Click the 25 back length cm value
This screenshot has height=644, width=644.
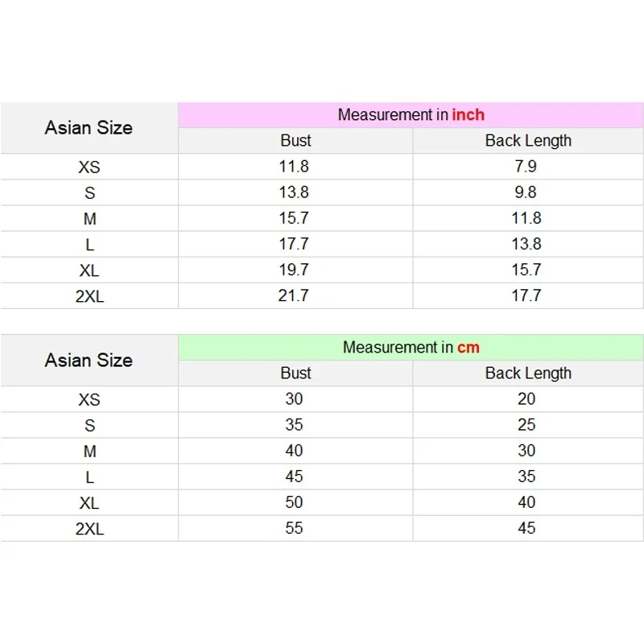(x=526, y=425)
